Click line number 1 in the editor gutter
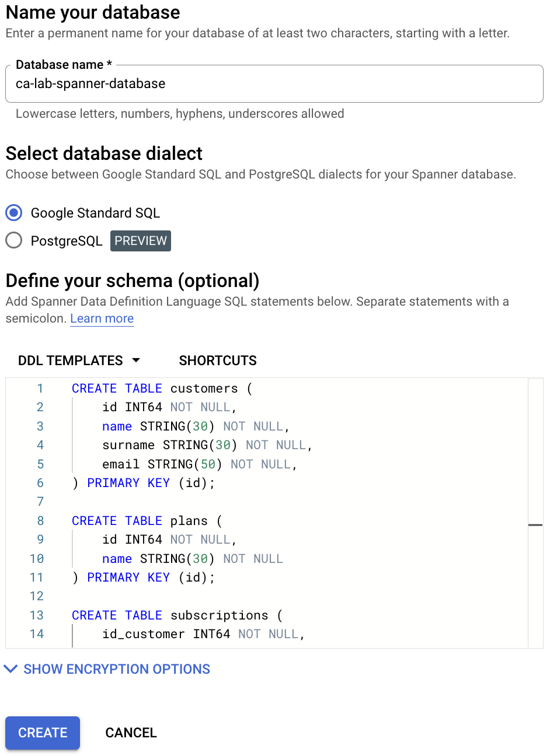The height and width of the screenshot is (756, 550). point(40,388)
